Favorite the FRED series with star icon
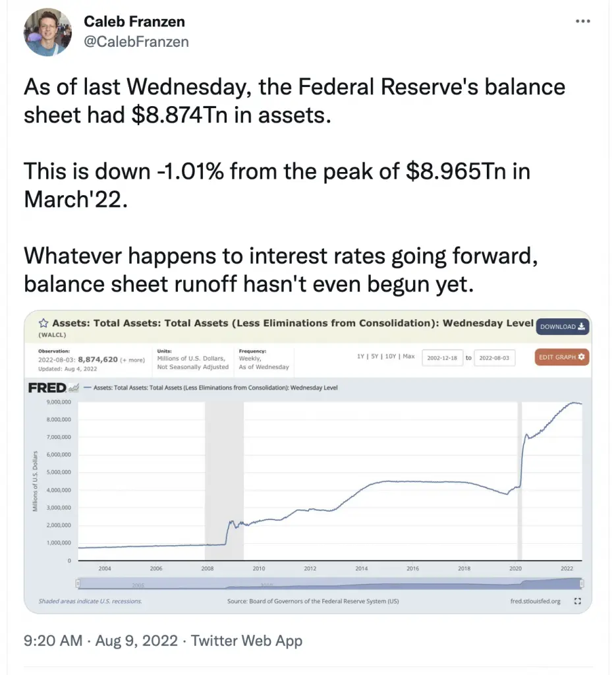The width and height of the screenshot is (616, 675). click(x=43, y=323)
